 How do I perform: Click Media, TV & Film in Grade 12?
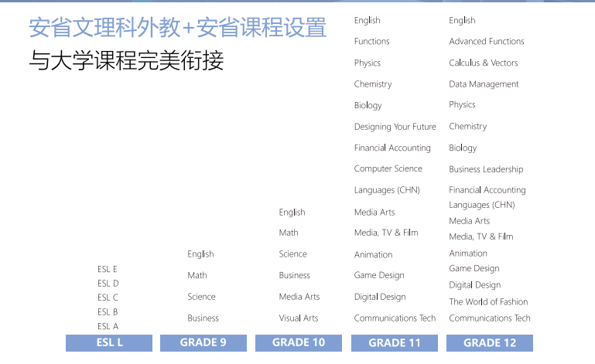click(481, 236)
